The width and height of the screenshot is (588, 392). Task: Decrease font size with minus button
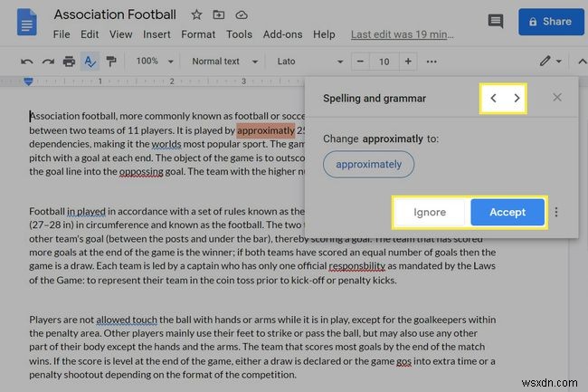360,62
